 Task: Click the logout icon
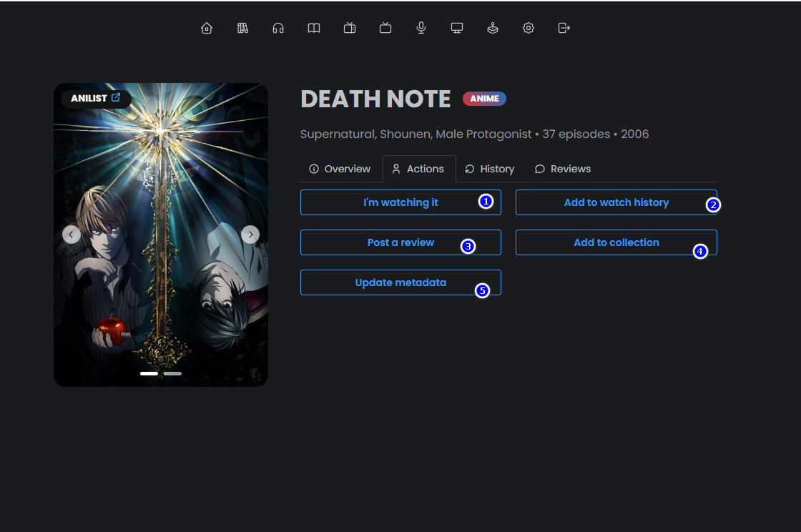[x=564, y=28]
